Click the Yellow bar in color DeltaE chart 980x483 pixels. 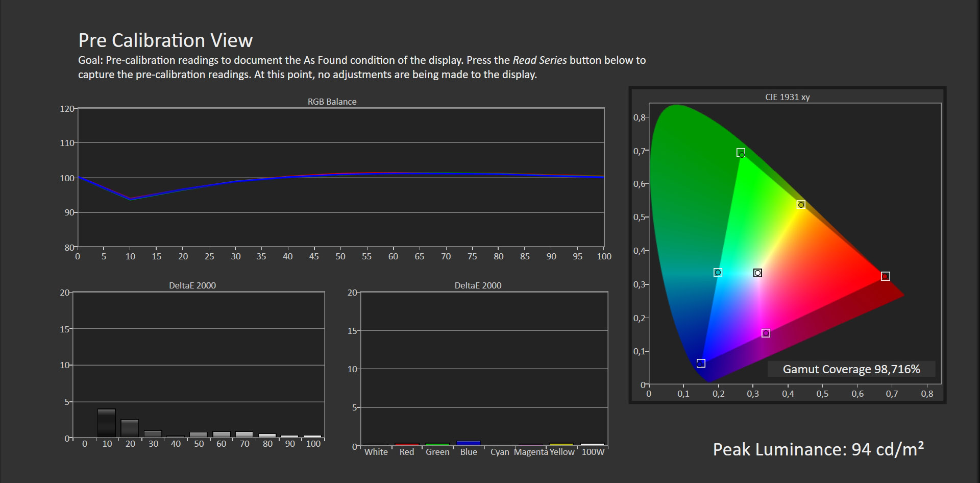(x=561, y=444)
